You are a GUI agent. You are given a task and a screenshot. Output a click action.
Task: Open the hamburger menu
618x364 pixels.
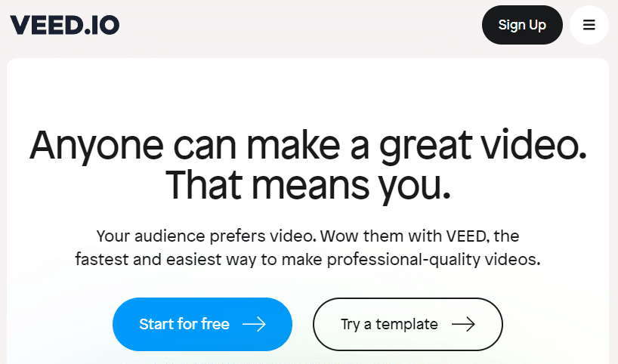(589, 25)
